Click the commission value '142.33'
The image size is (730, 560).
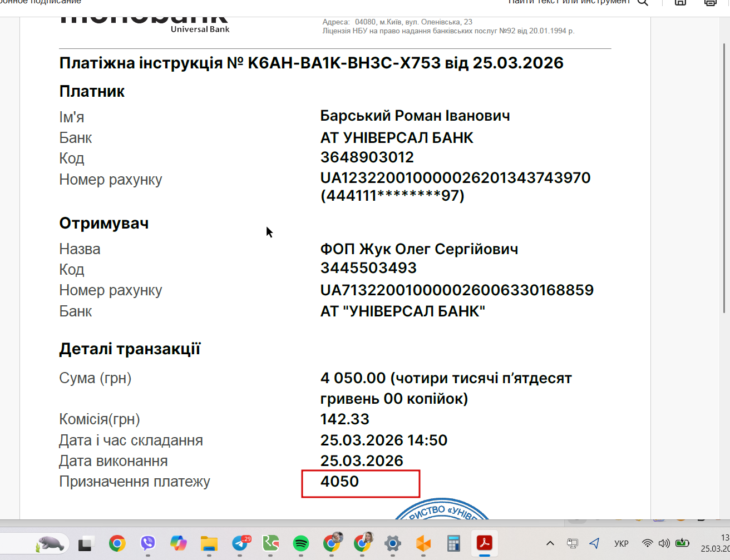point(345,419)
